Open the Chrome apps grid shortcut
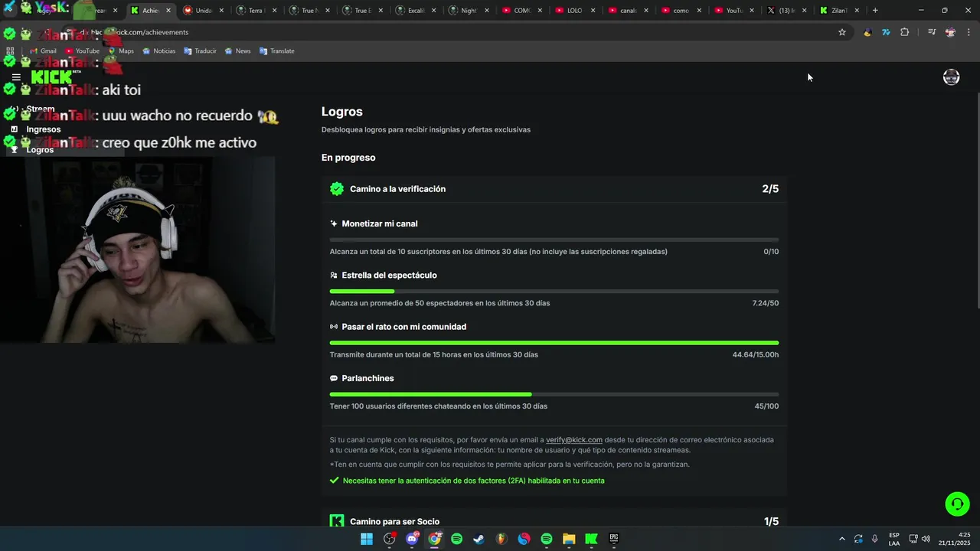This screenshot has width=980, height=551. point(10,51)
